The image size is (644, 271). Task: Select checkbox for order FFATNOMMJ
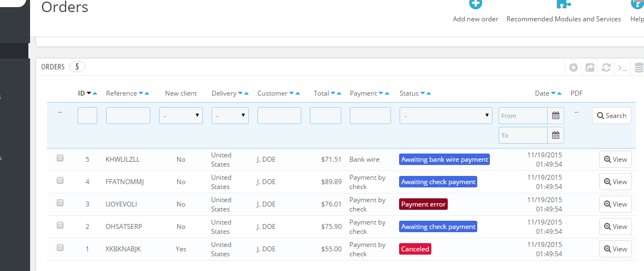[60, 180]
